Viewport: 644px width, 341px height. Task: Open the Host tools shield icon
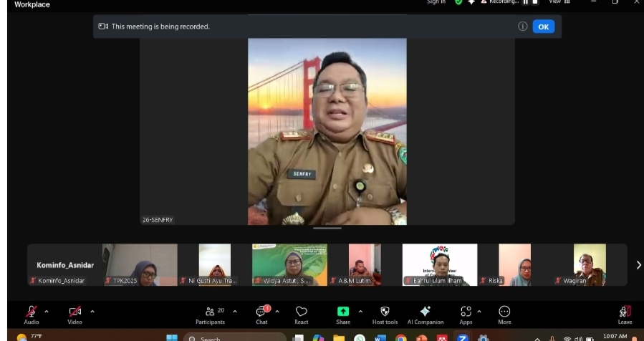coord(385,312)
